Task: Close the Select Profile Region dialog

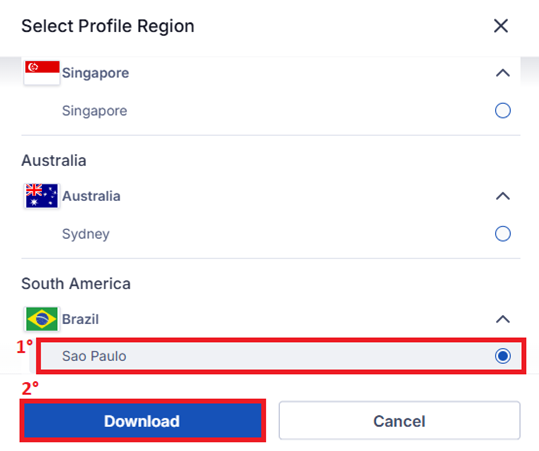Action: pyautogui.click(x=501, y=26)
